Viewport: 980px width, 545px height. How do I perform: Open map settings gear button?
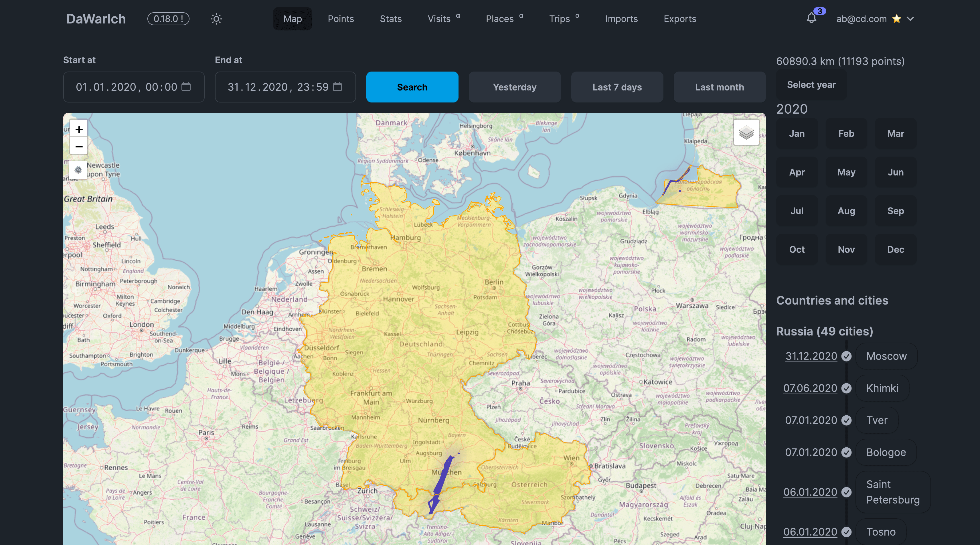78,170
